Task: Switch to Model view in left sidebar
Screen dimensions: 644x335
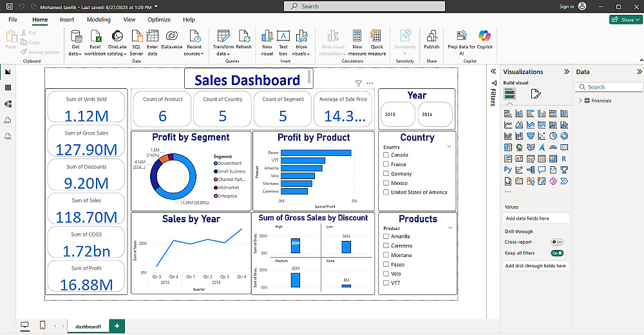Action: (8, 104)
